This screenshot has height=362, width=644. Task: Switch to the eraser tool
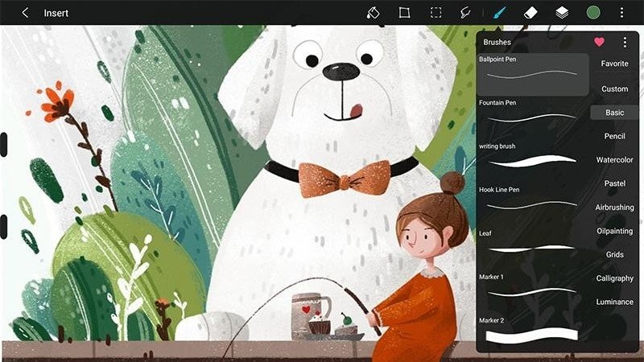(x=530, y=13)
